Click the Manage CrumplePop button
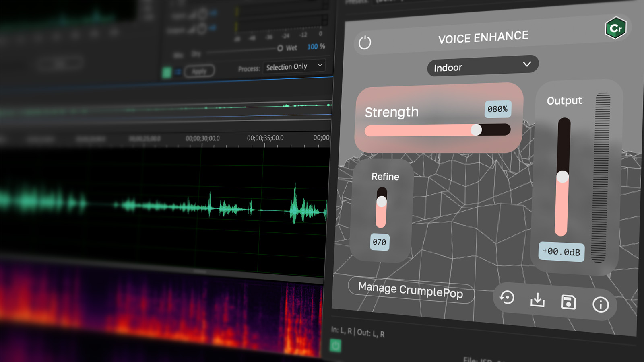The image size is (644, 362). pyautogui.click(x=411, y=290)
